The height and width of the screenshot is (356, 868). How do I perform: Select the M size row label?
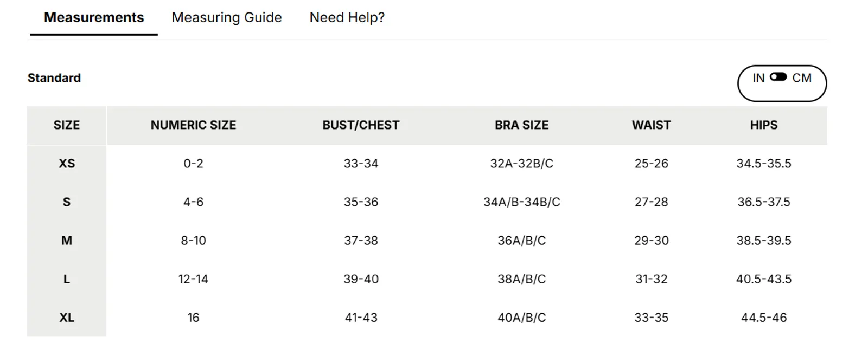tap(67, 241)
